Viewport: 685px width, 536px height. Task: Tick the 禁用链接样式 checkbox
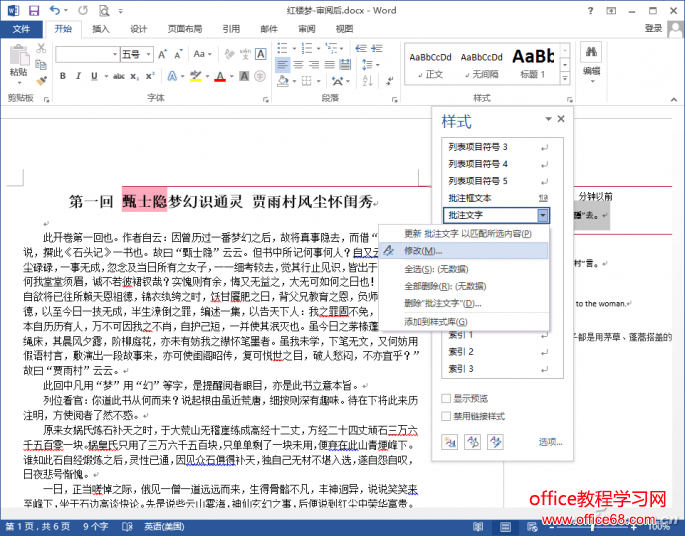[446, 416]
